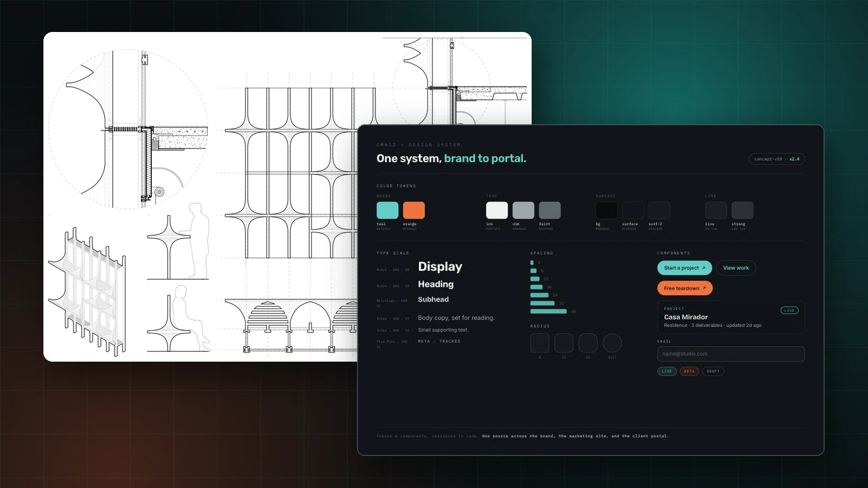The width and height of the screenshot is (868, 488).
Task: Open the View work outlined button
Action: pyautogui.click(x=736, y=268)
